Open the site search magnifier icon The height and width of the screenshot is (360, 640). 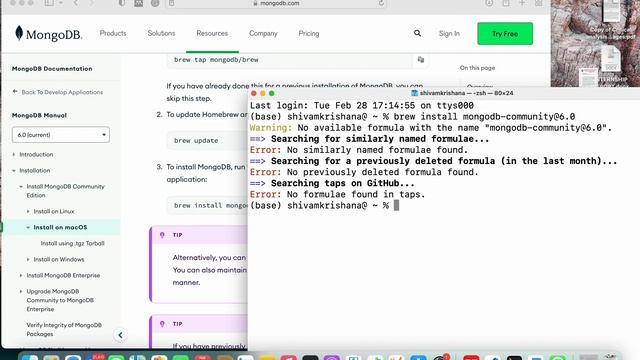tap(417, 33)
